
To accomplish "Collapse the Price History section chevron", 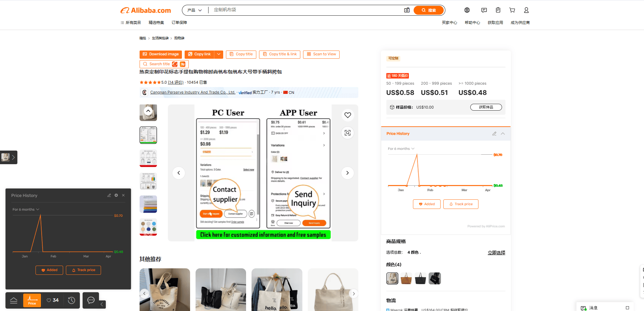I will 503,133.
